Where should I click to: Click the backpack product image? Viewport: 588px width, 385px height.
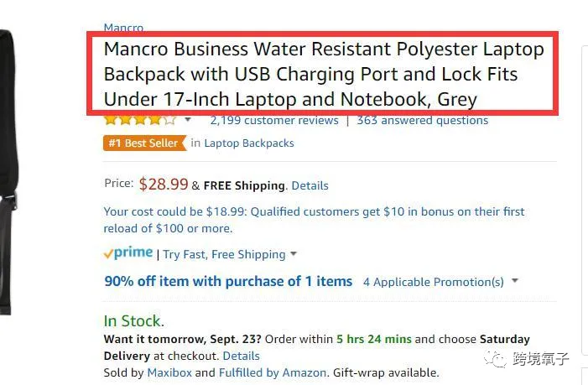pos(9,173)
